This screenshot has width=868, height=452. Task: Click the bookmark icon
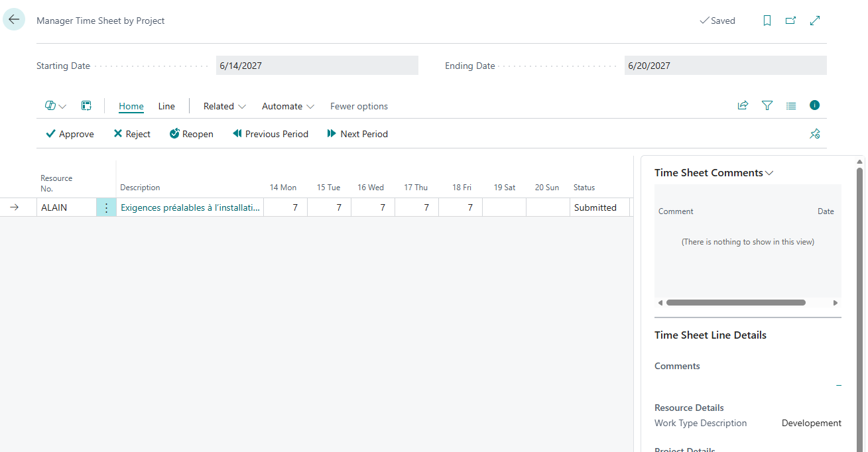coord(767,21)
